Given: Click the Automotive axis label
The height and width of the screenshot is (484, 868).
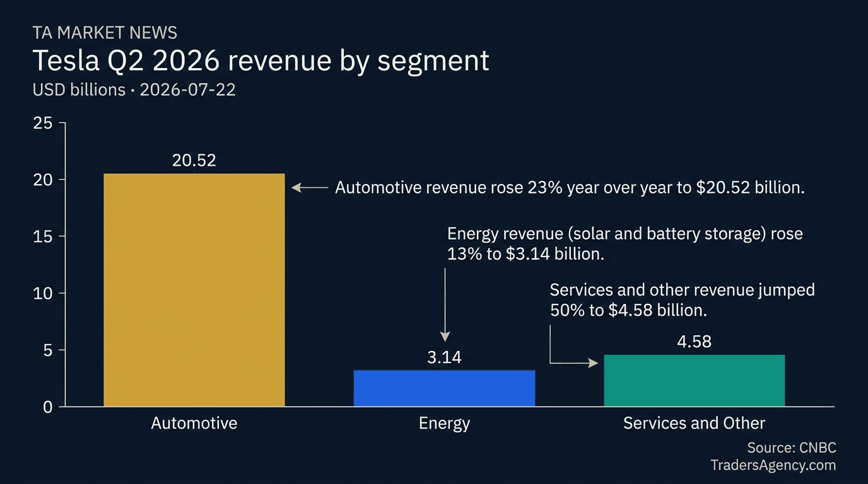Looking at the screenshot, I should click(x=194, y=423).
